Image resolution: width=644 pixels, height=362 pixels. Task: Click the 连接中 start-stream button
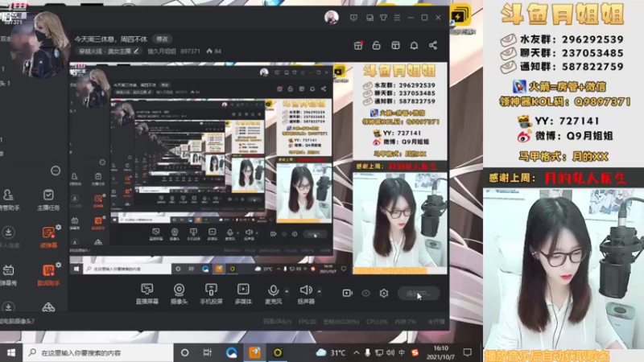click(419, 294)
